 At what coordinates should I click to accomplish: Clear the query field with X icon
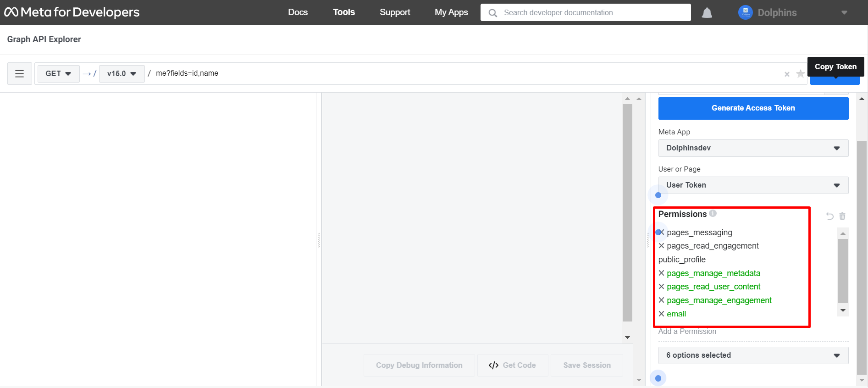[x=787, y=74]
